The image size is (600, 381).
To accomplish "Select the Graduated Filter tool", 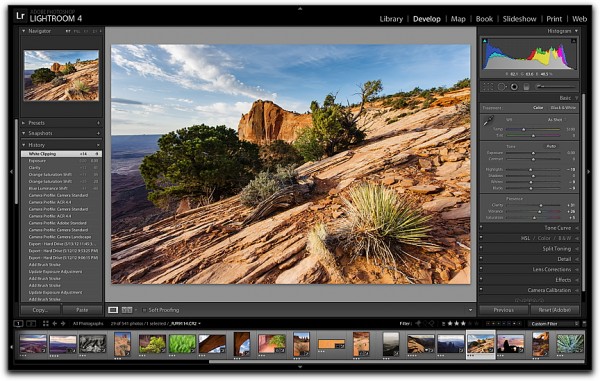I will point(526,87).
